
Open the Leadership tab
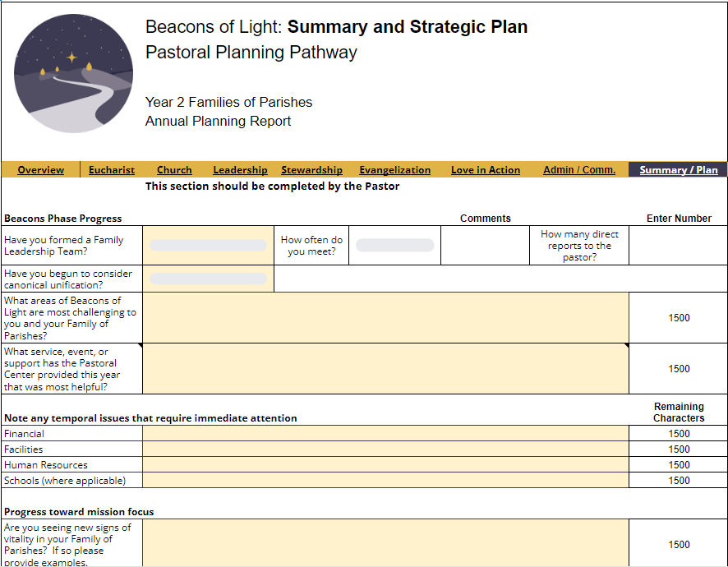[x=240, y=170]
